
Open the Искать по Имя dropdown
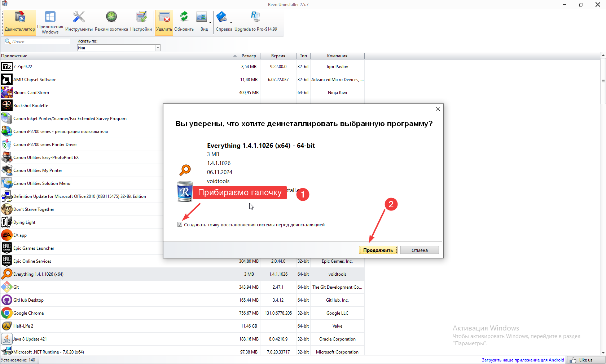[x=158, y=48]
